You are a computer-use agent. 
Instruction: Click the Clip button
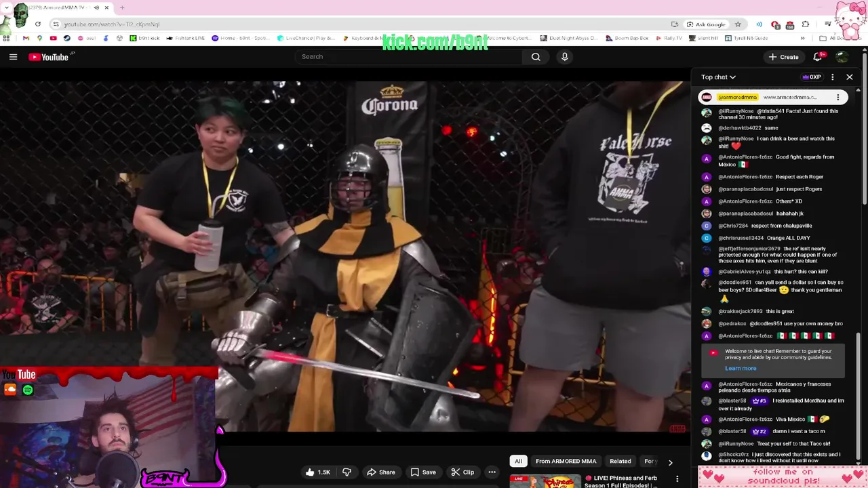(x=462, y=472)
